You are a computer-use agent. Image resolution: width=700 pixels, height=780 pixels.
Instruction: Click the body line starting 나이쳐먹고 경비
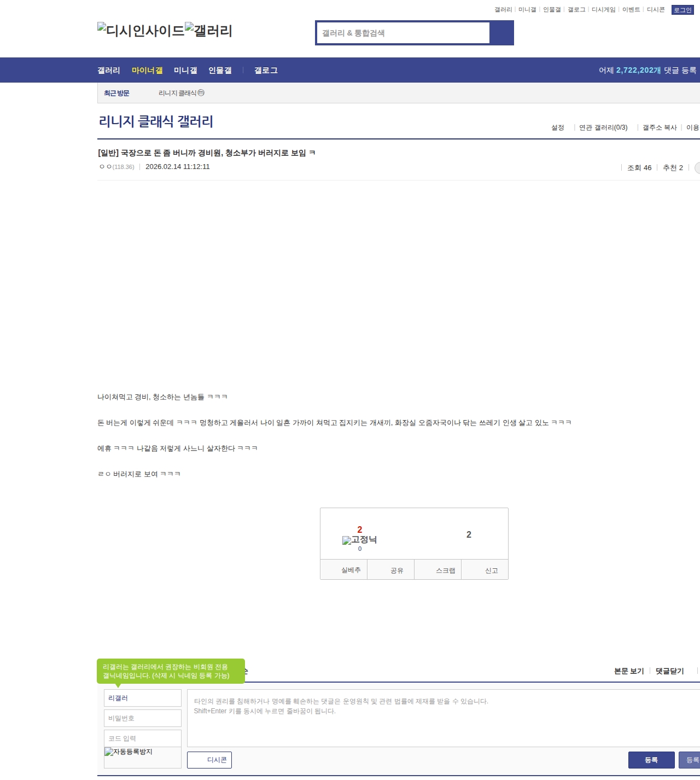pyautogui.click(x=162, y=397)
